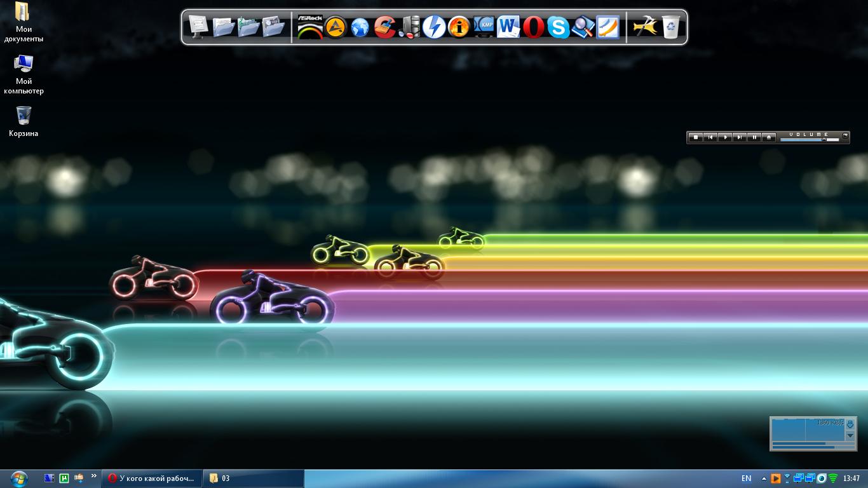Launch Daemon Tools lightning icon

[x=434, y=27]
